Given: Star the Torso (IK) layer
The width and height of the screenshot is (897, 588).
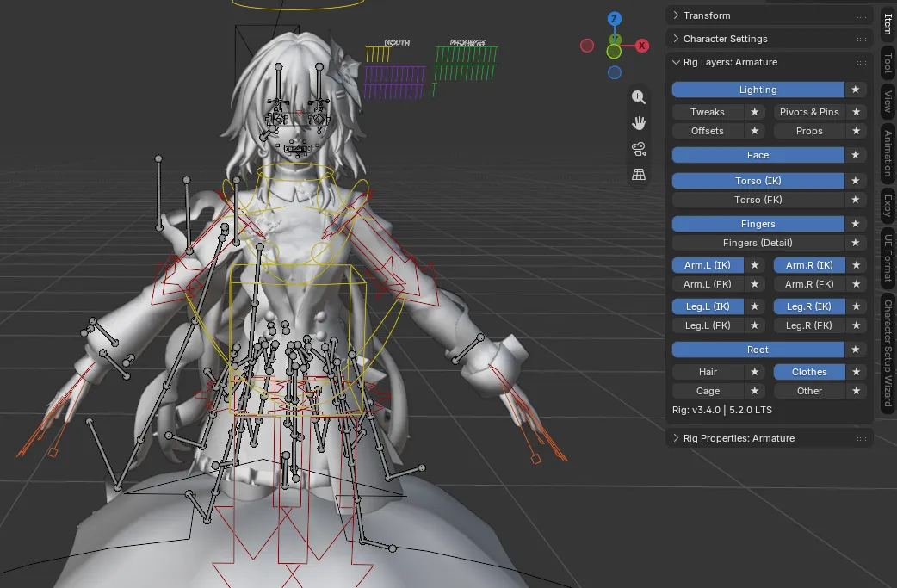Looking at the screenshot, I should point(855,181).
